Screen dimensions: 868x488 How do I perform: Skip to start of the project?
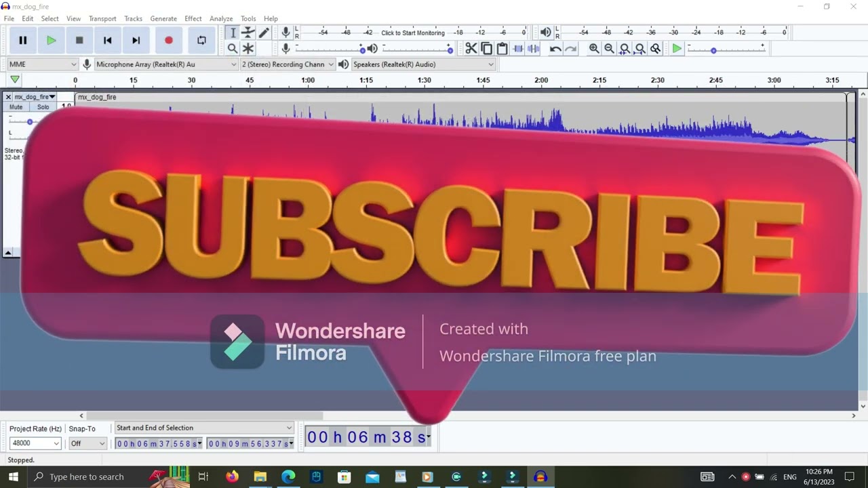coord(107,41)
